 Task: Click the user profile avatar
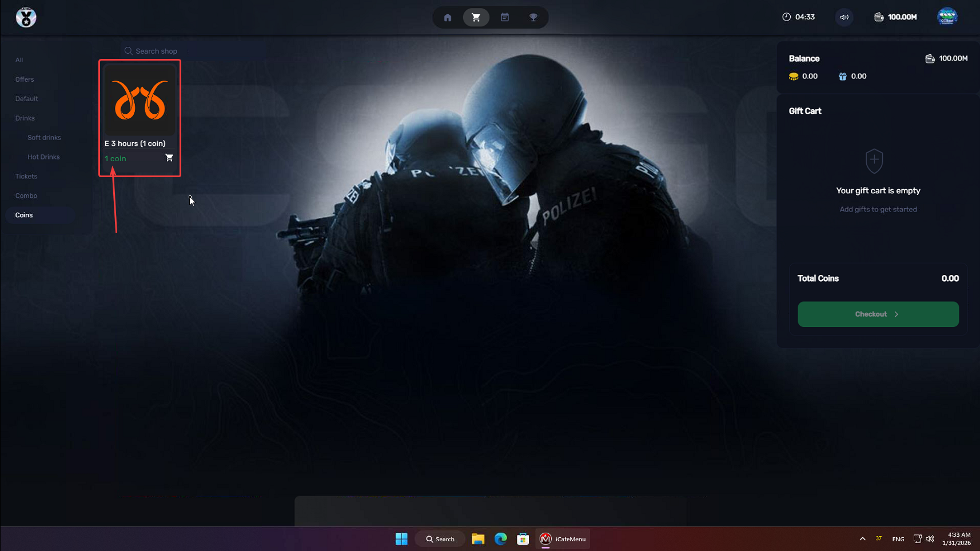[947, 17]
